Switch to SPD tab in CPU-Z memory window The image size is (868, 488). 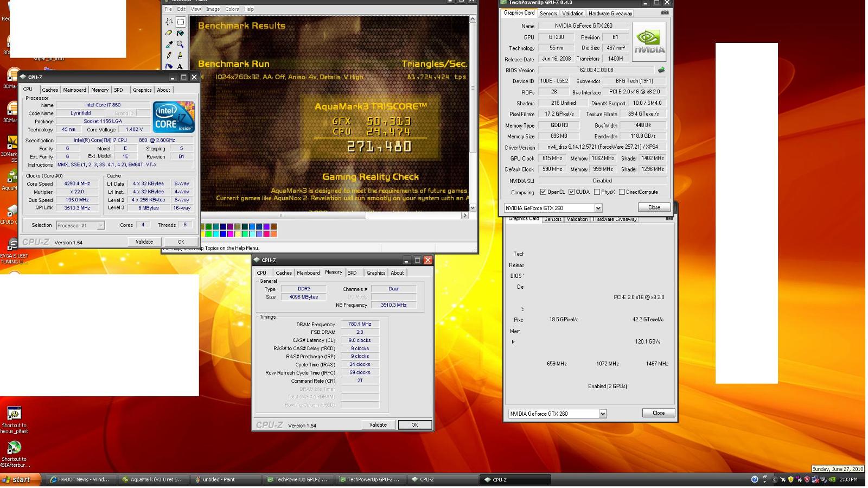[x=352, y=273]
